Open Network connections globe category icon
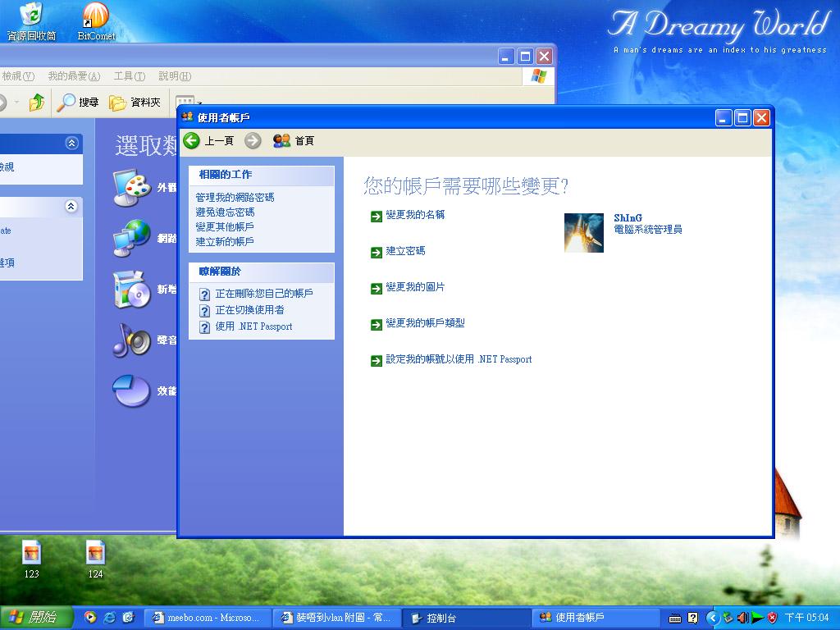Screen dimensions: 840x630 point(132,238)
